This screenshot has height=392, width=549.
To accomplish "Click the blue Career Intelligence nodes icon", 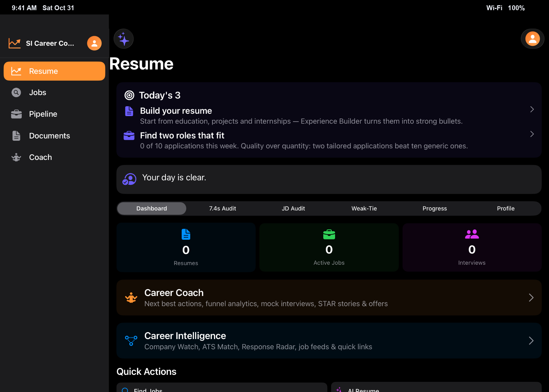I will point(131,340).
